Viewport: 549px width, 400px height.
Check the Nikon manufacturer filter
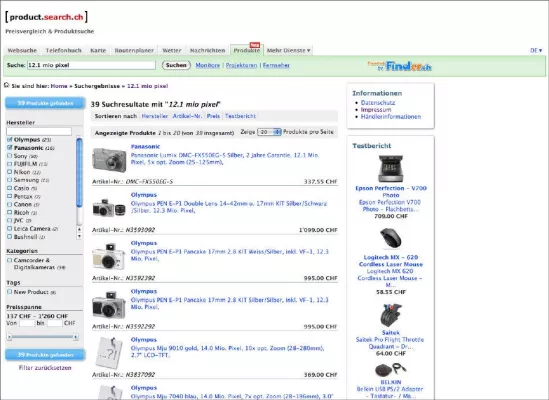pyautogui.click(x=9, y=172)
